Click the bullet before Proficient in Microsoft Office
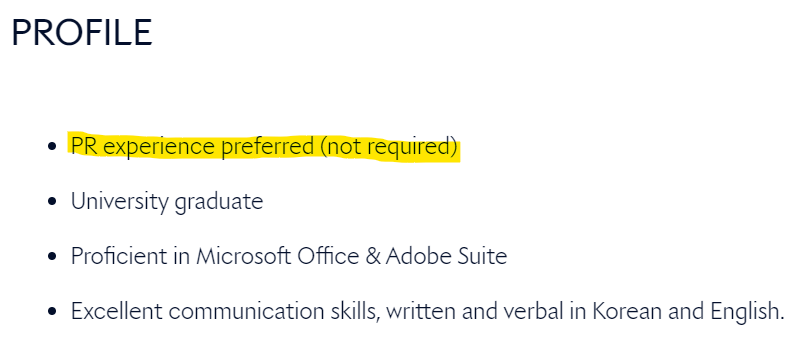 [x=51, y=256]
